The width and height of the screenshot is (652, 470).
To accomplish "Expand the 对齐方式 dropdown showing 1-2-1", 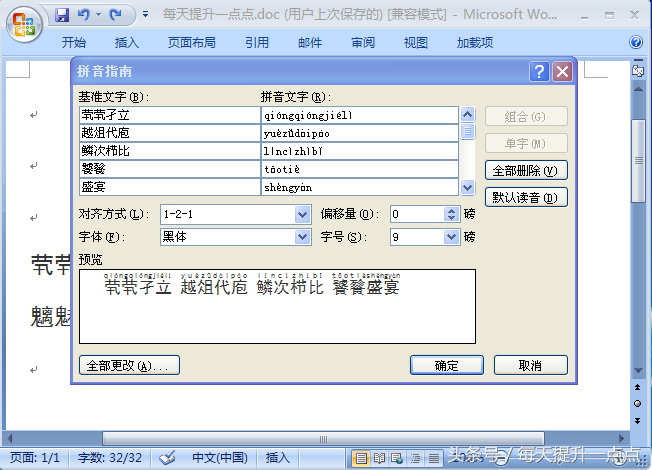I will [303, 215].
